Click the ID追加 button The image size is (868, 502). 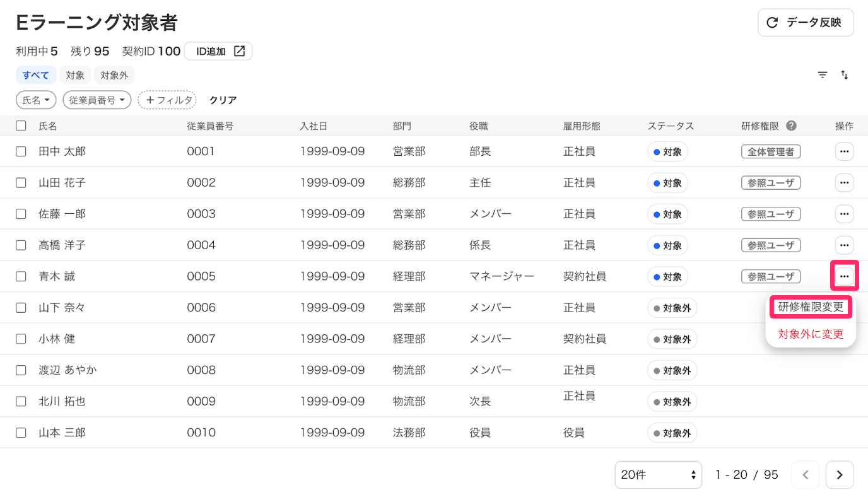coord(218,51)
